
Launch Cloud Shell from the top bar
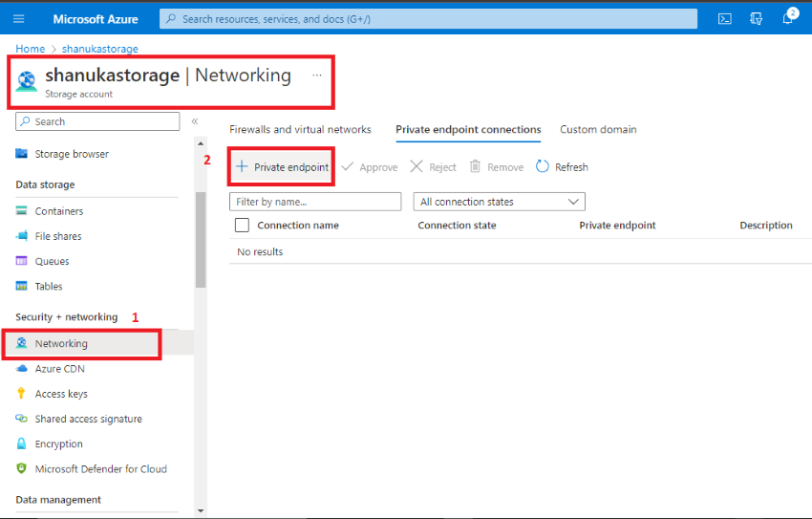point(724,19)
